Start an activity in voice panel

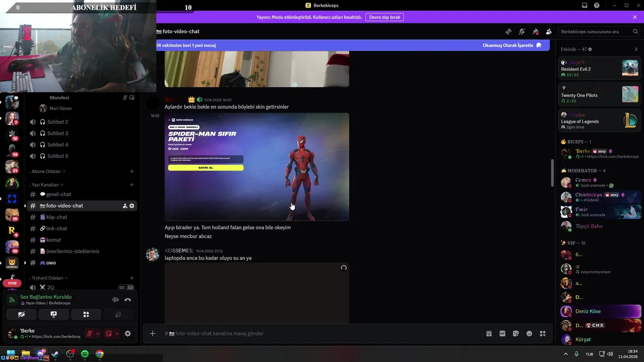tap(86, 314)
